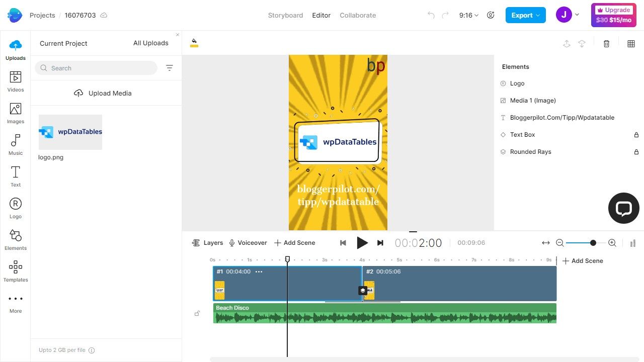Click the background color fill icon
Screen dimensions: 644x362
tap(194, 43)
